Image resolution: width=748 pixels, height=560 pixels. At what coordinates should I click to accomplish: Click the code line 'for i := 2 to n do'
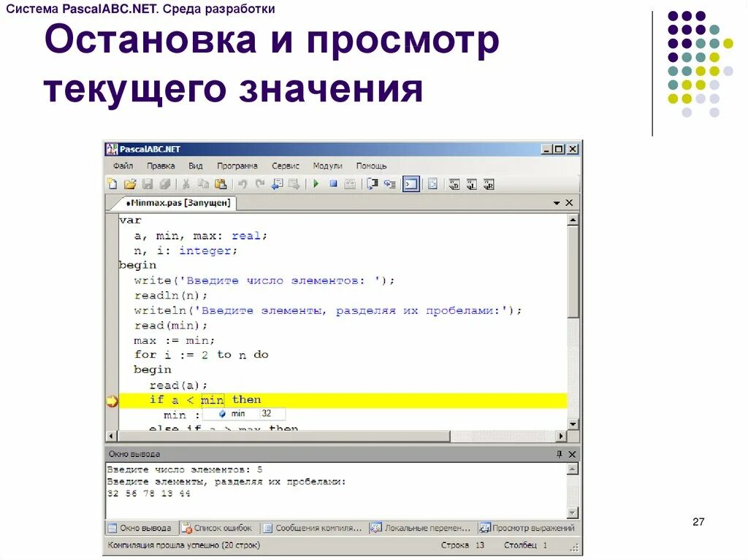(202, 355)
